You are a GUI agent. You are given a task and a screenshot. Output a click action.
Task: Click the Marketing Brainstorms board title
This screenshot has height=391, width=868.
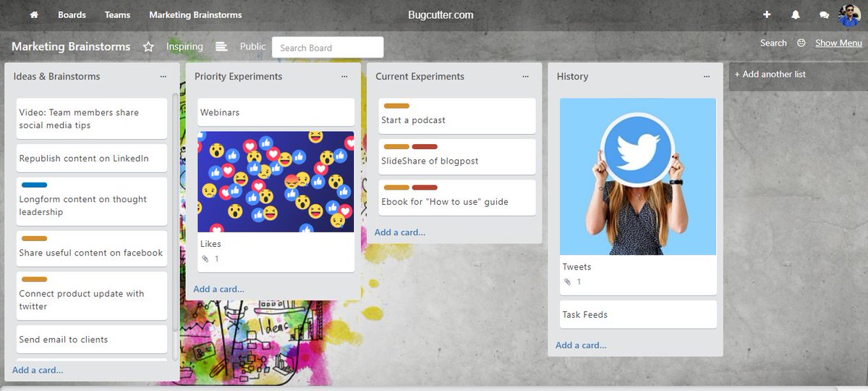pyautogui.click(x=71, y=46)
